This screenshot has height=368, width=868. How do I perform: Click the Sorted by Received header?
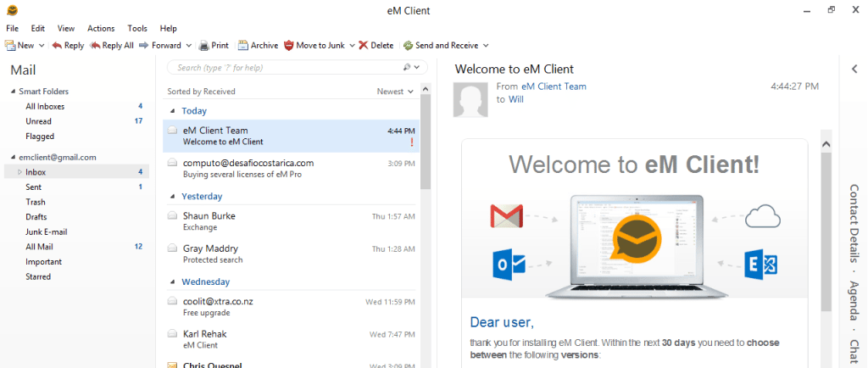201,92
